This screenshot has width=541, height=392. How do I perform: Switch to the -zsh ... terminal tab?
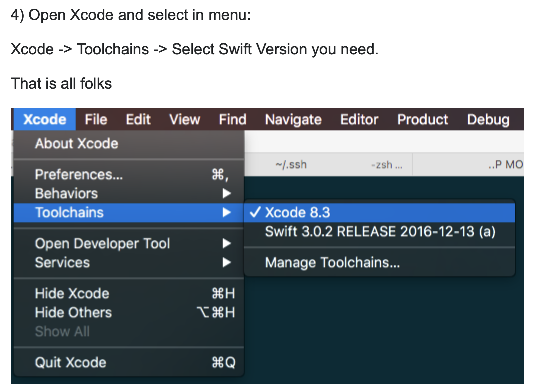click(x=387, y=165)
